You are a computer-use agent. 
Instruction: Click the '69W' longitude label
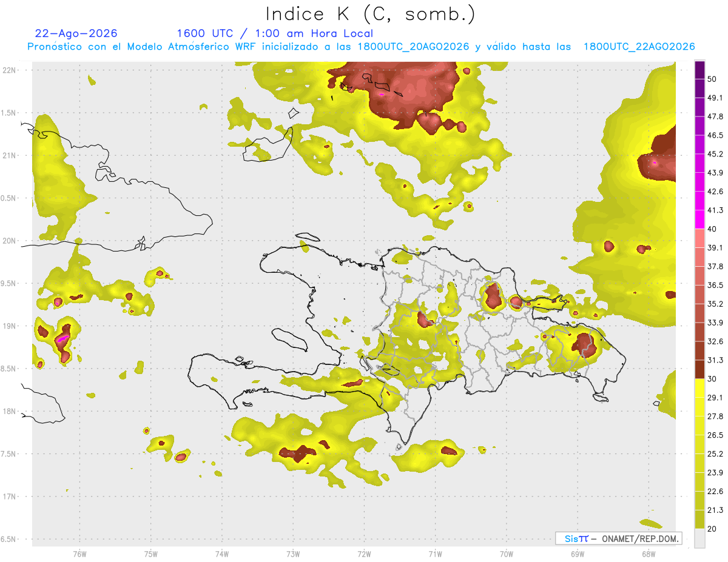(x=578, y=554)
